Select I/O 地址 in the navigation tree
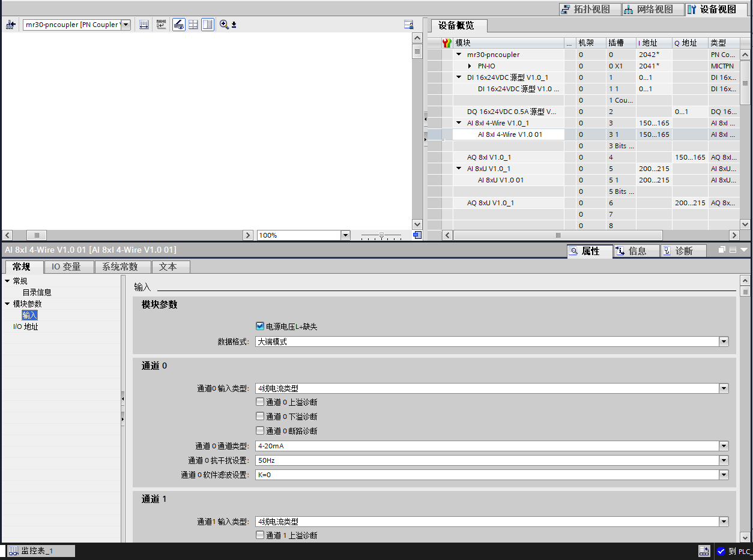This screenshot has height=560, width=753. pyautogui.click(x=25, y=327)
